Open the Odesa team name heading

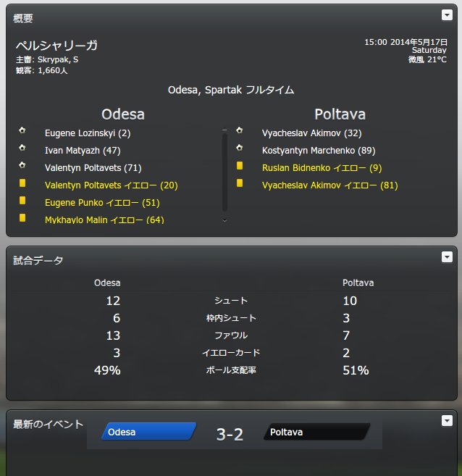pos(123,114)
